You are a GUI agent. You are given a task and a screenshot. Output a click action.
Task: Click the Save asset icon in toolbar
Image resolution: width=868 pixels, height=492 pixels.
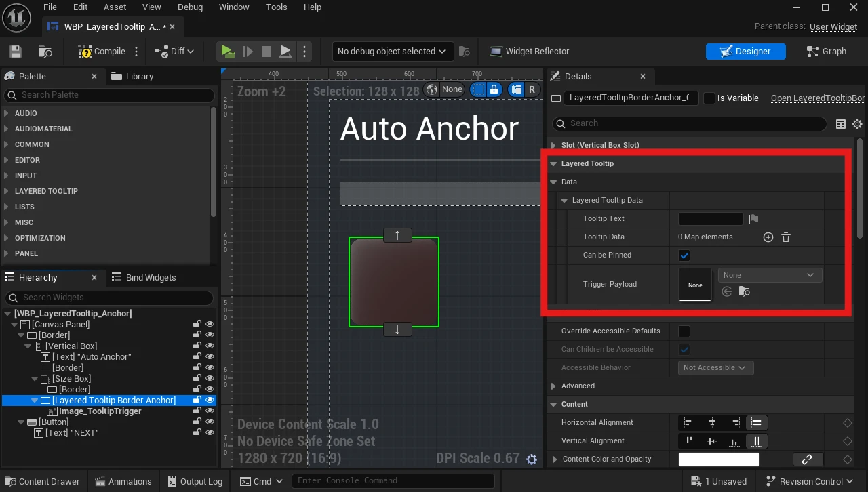pyautogui.click(x=16, y=52)
